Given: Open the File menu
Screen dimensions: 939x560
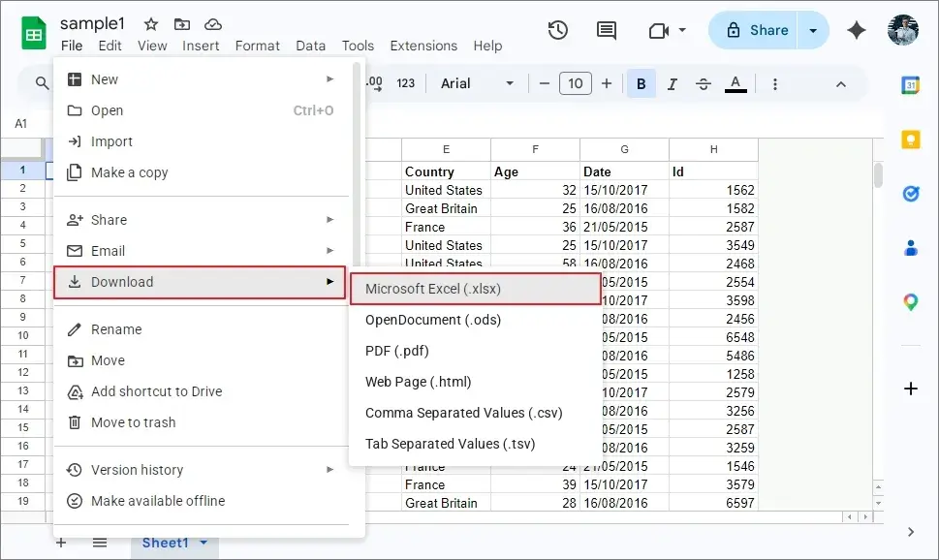Looking at the screenshot, I should [72, 46].
